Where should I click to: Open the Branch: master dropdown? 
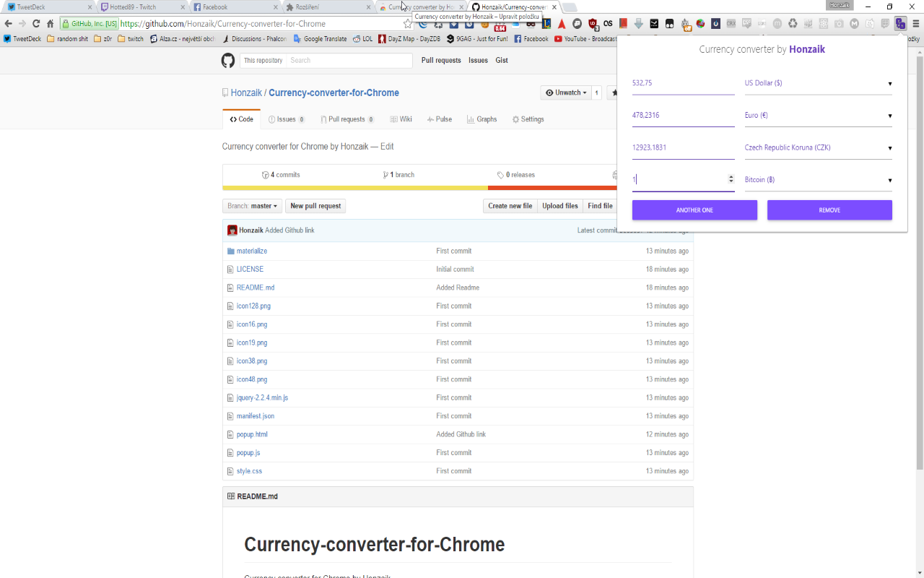tap(251, 206)
